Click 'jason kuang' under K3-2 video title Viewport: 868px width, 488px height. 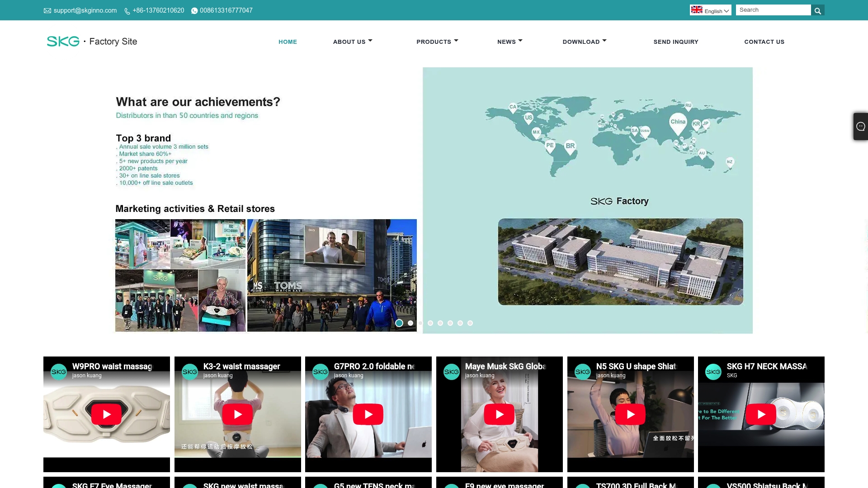pos(218,375)
